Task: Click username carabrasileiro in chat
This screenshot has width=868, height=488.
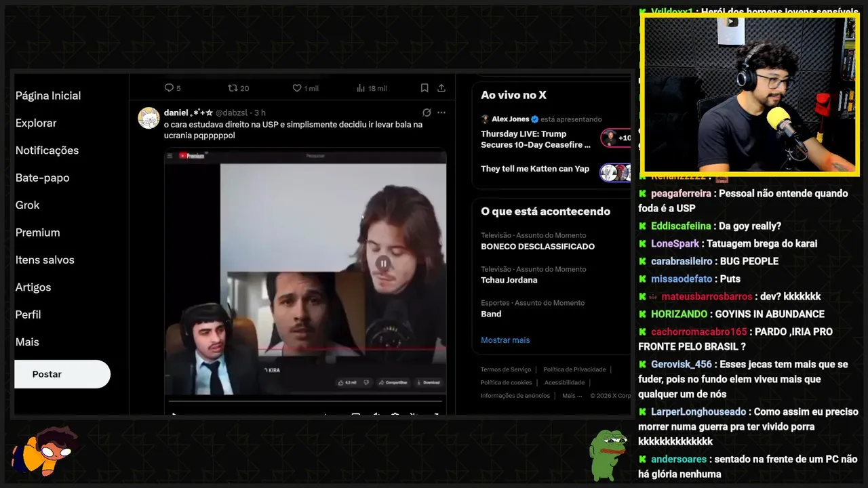Action: [x=682, y=261]
